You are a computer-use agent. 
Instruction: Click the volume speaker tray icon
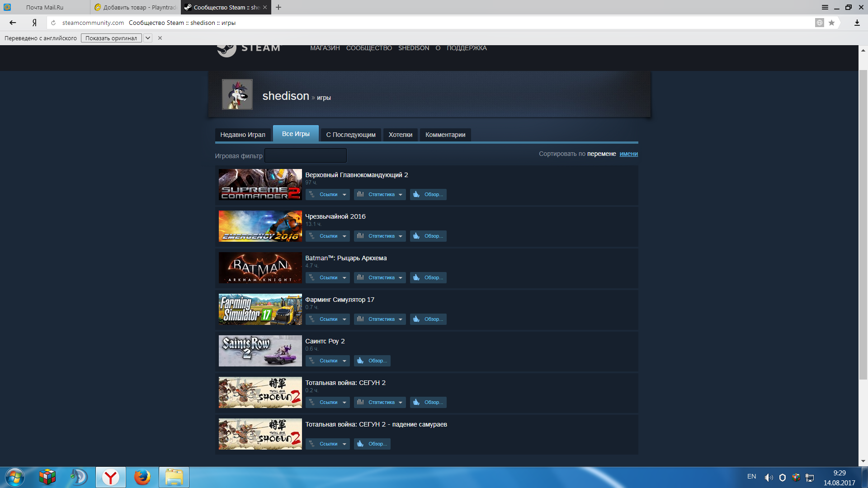[x=769, y=477]
